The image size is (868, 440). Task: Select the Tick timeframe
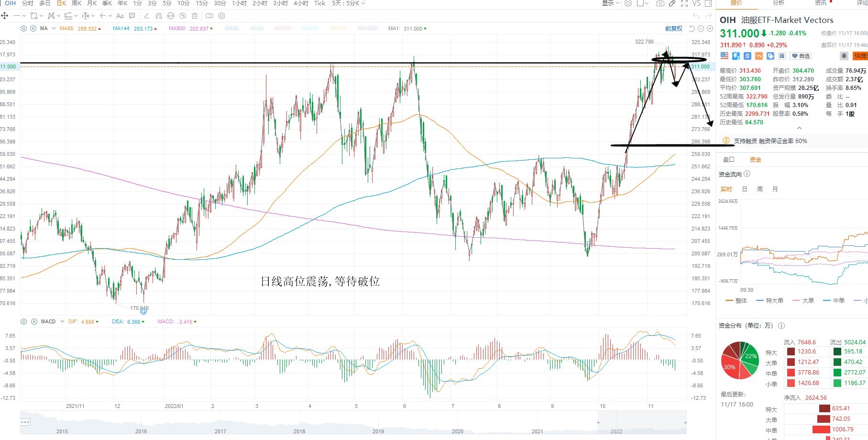click(319, 3)
